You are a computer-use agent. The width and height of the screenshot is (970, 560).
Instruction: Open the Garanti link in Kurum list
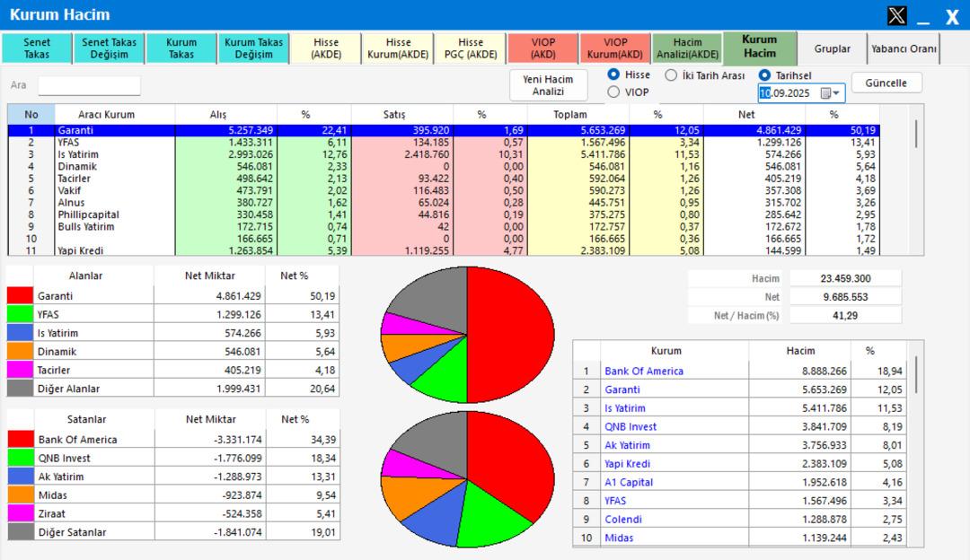pyautogui.click(x=622, y=389)
